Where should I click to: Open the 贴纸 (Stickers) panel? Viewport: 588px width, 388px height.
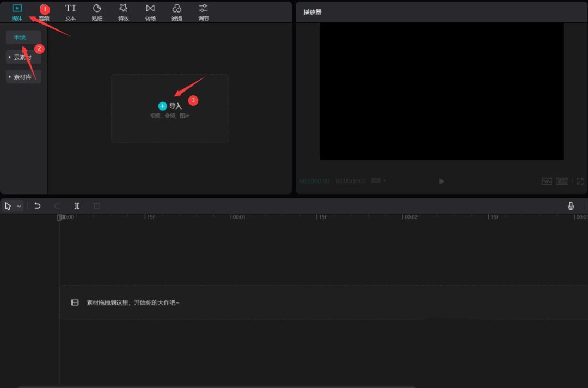[x=97, y=12]
